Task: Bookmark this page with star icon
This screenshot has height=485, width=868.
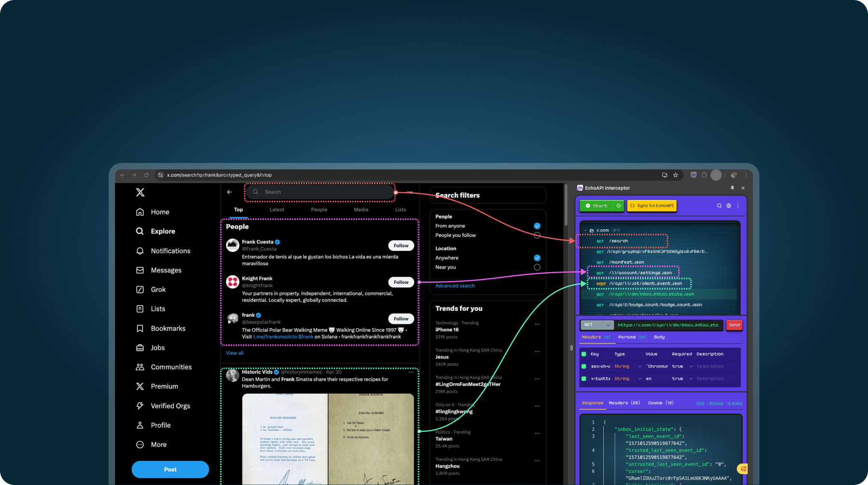Action: [x=676, y=175]
